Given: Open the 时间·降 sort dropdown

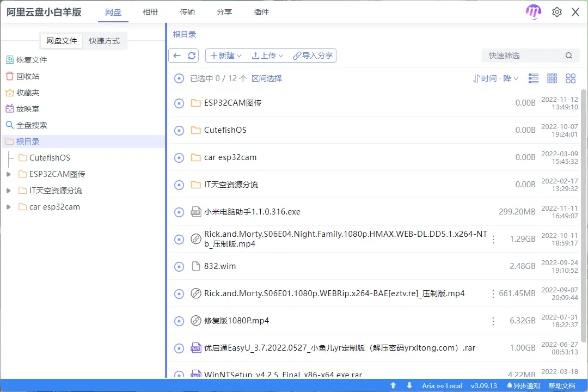Looking at the screenshot, I should coord(495,78).
